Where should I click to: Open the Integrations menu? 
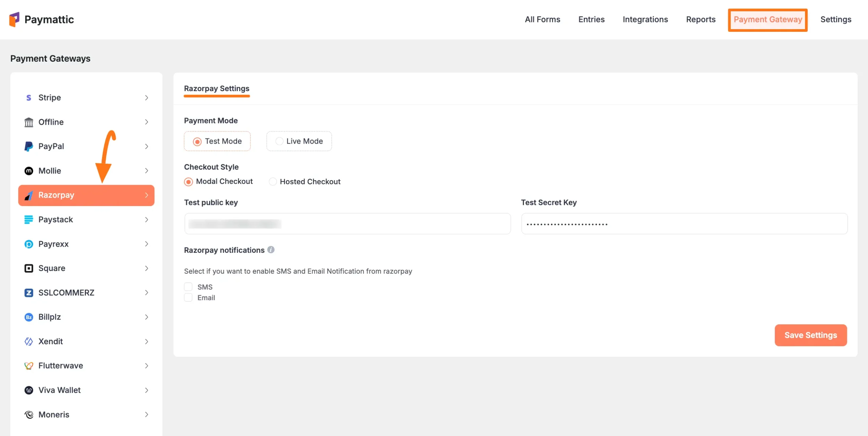(x=645, y=19)
